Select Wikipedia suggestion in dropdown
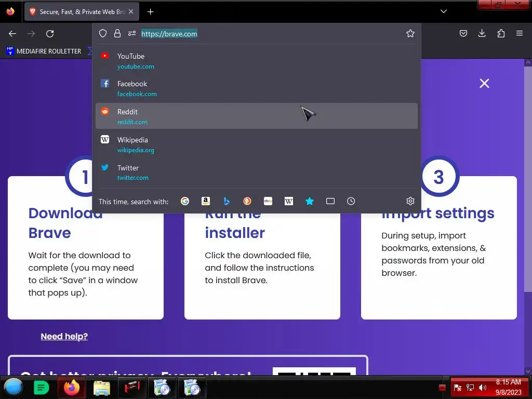The height and width of the screenshot is (399, 532). 257,144
